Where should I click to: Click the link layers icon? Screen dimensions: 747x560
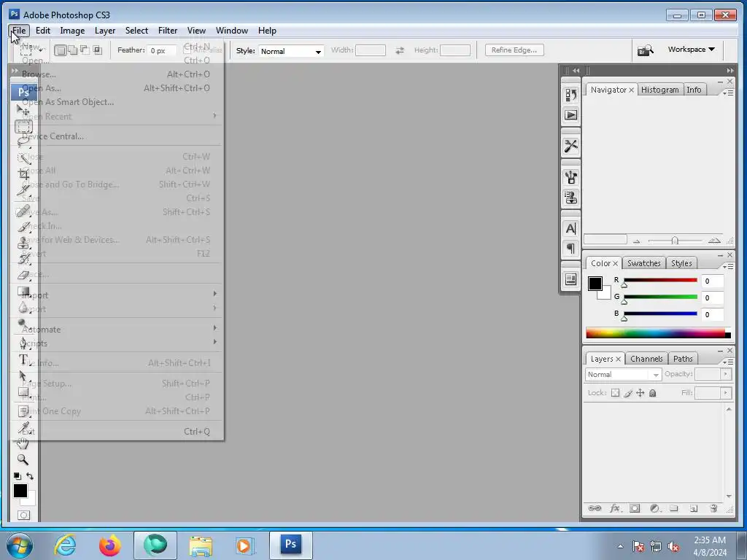tap(595, 508)
